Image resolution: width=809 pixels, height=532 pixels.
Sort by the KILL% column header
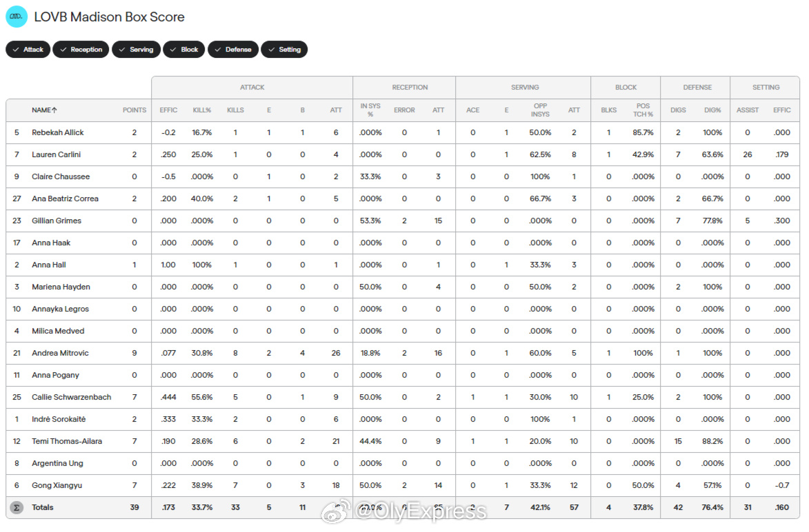(202, 110)
